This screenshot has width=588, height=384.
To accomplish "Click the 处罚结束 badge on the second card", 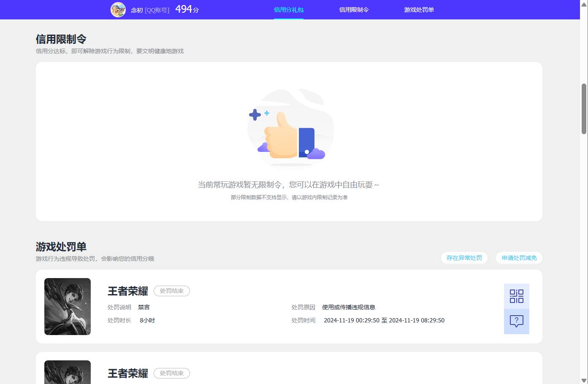I will [171, 373].
